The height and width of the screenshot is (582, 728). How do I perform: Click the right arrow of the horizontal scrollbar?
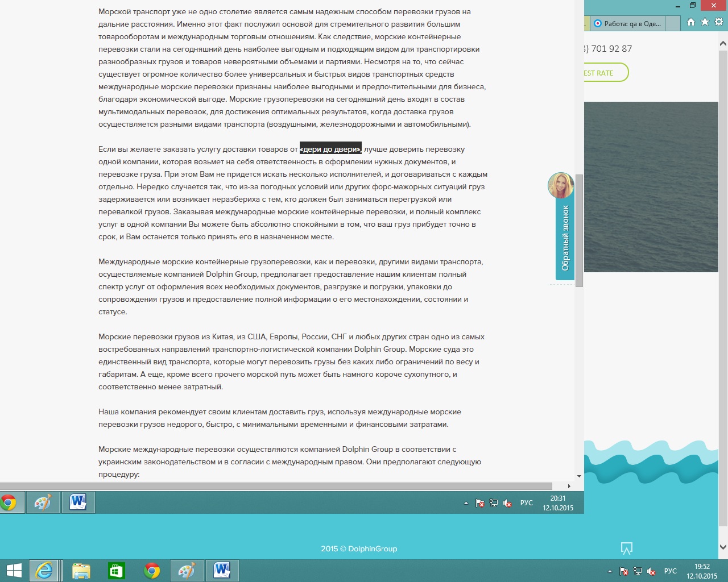569,486
